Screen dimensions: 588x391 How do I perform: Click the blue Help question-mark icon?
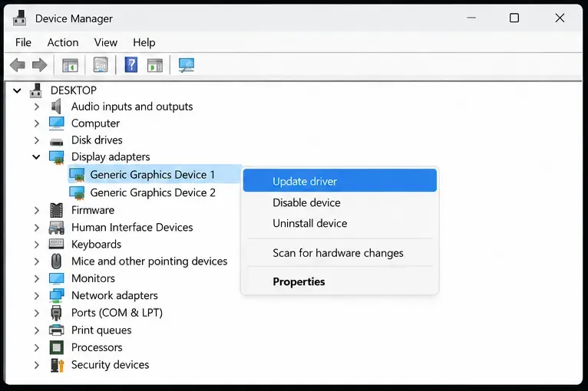[x=130, y=65]
